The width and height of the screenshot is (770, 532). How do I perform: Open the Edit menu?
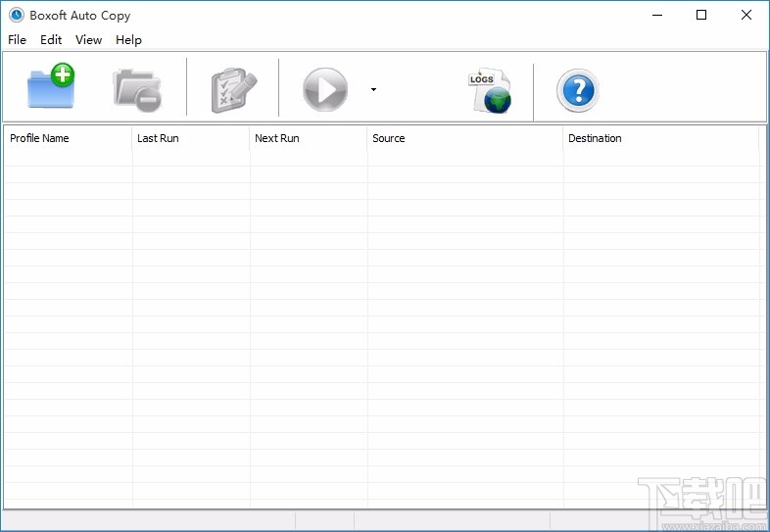[x=51, y=40]
